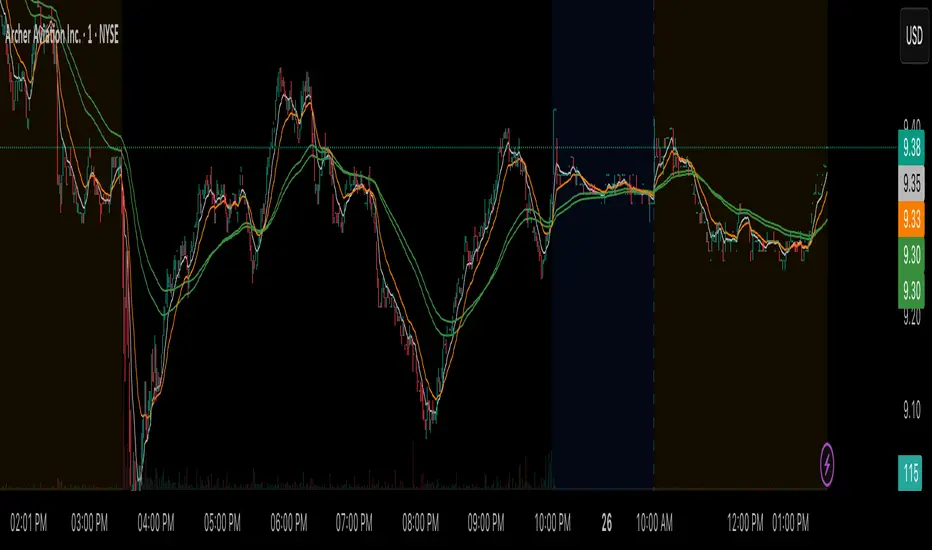932x550 pixels.
Task: Click the 03:00 PM time label
Action: 90,523
